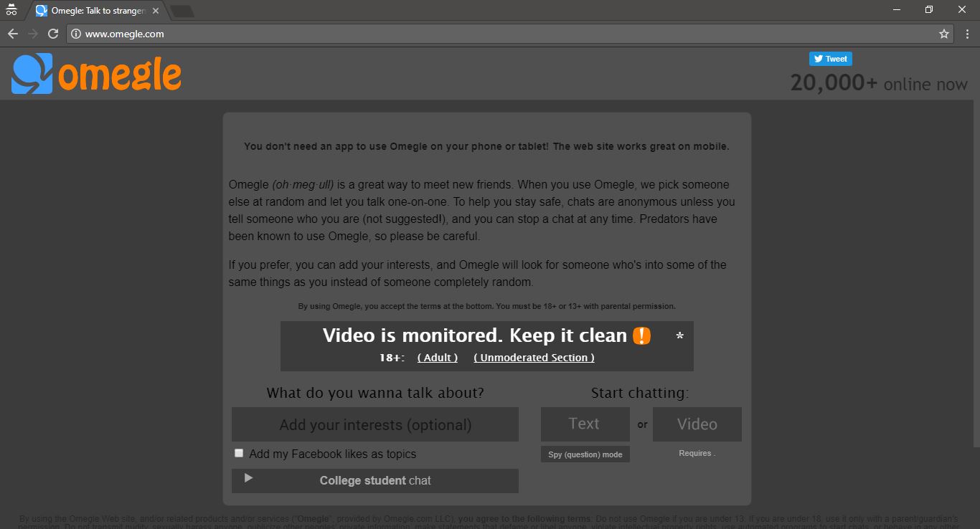
Task: Click the orange warning exclamation icon
Action: [642, 335]
